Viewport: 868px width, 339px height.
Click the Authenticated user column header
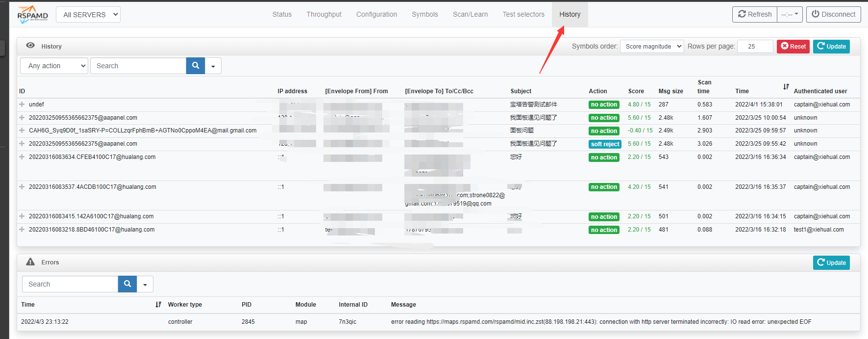point(820,91)
